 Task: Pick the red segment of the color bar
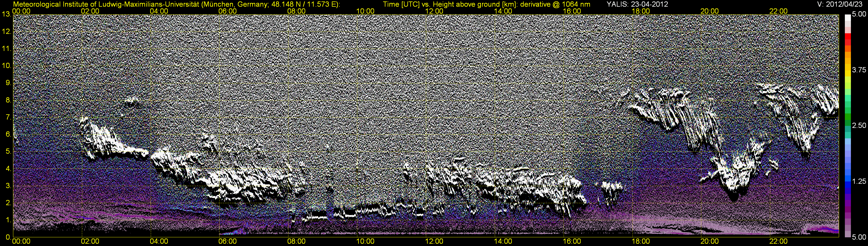(847, 36)
